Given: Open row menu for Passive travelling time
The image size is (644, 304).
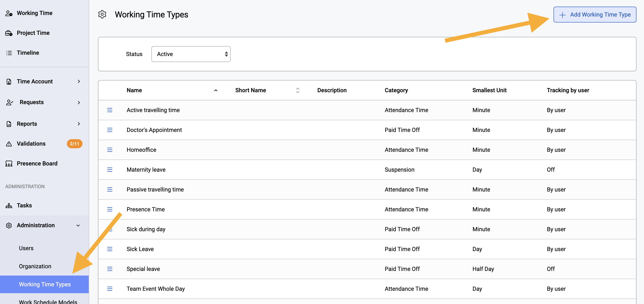Looking at the screenshot, I should pyautogui.click(x=110, y=190).
